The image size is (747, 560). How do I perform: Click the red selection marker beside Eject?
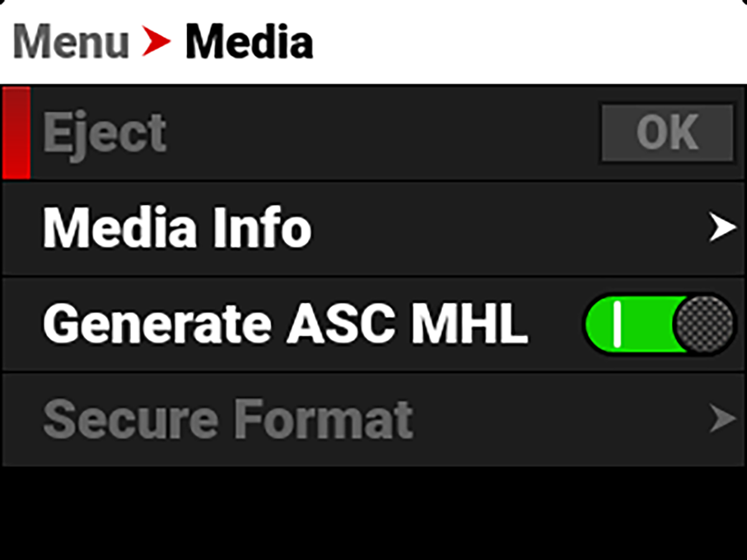coord(16,133)
